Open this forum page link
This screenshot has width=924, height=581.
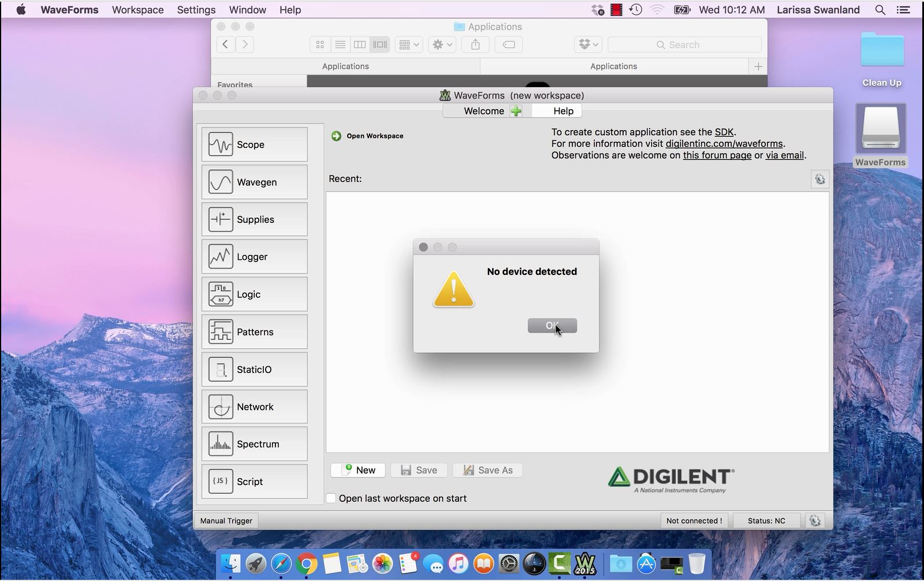tap(717, 155)
